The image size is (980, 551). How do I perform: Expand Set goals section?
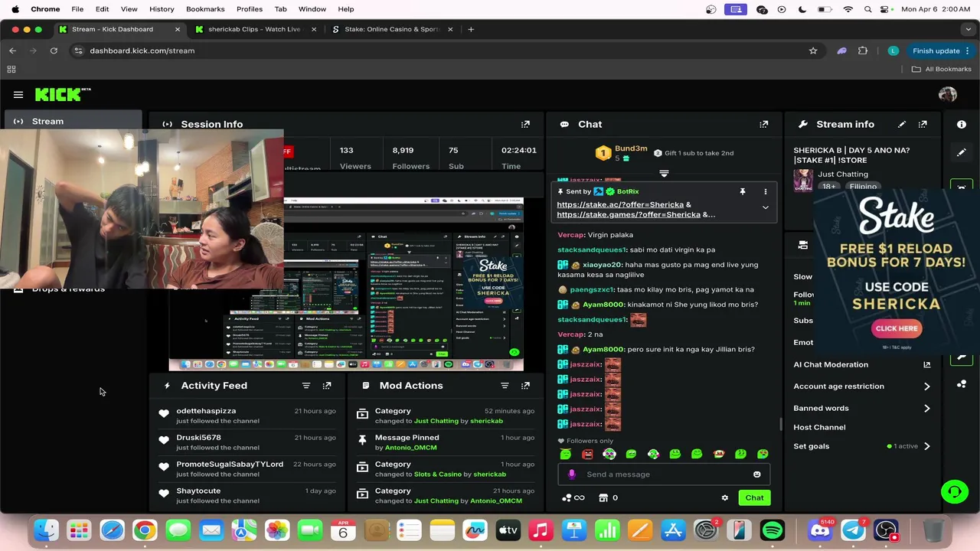click(926, 446)
